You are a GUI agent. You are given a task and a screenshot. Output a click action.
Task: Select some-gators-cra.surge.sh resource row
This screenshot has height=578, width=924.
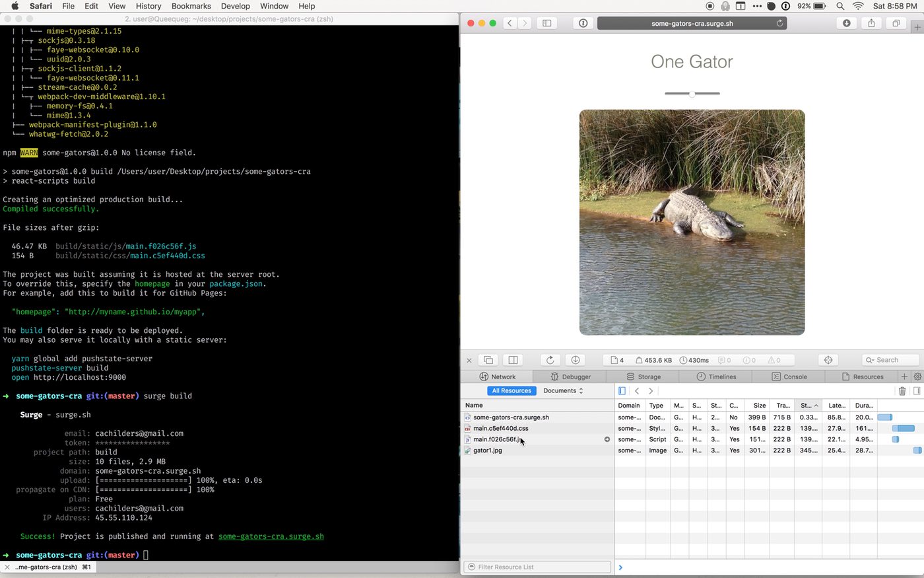tap(538, 417)
